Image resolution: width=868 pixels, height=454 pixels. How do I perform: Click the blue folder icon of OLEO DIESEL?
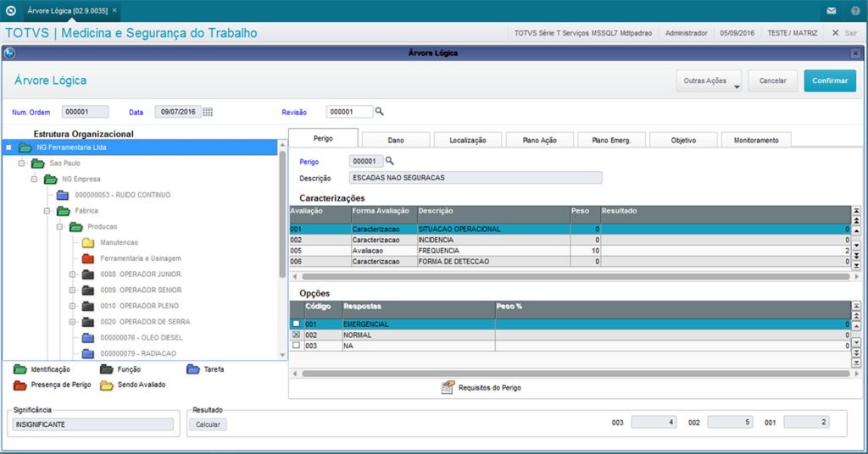(x=88, y=338)
